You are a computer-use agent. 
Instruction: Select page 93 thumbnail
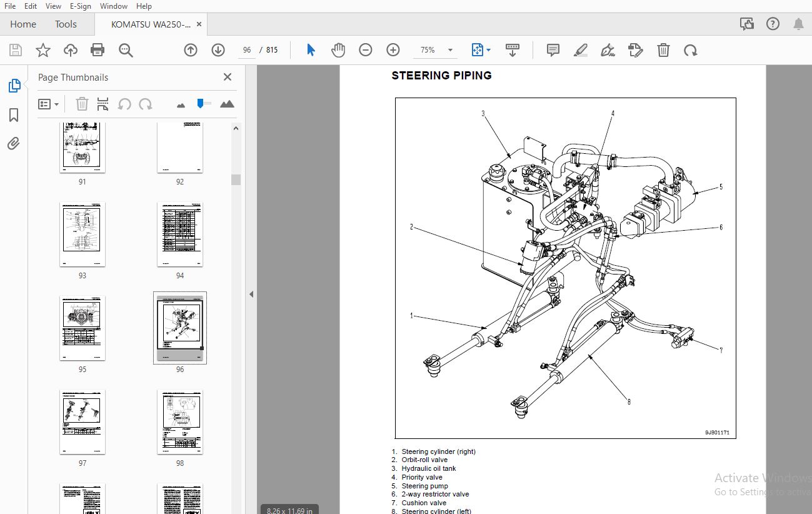[x=83, y=234]
